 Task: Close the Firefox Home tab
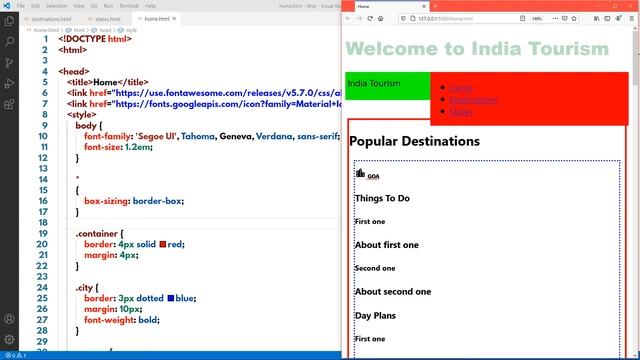click(x=424, y=6)
